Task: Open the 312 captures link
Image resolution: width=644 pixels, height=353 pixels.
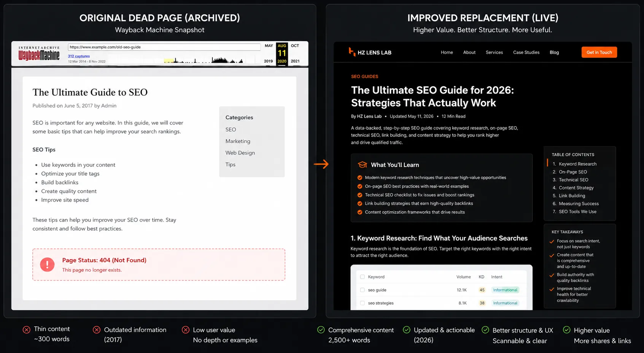Action: pyautogui.click(x=79, y=56)
